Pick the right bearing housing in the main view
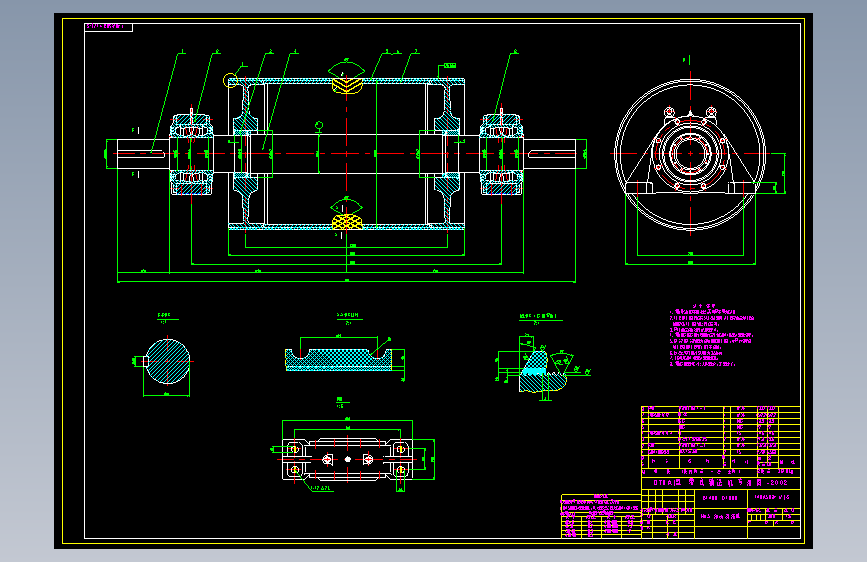The width and height of the screenshot is (867, 562). pyautogui.click(x=501, y=154)
